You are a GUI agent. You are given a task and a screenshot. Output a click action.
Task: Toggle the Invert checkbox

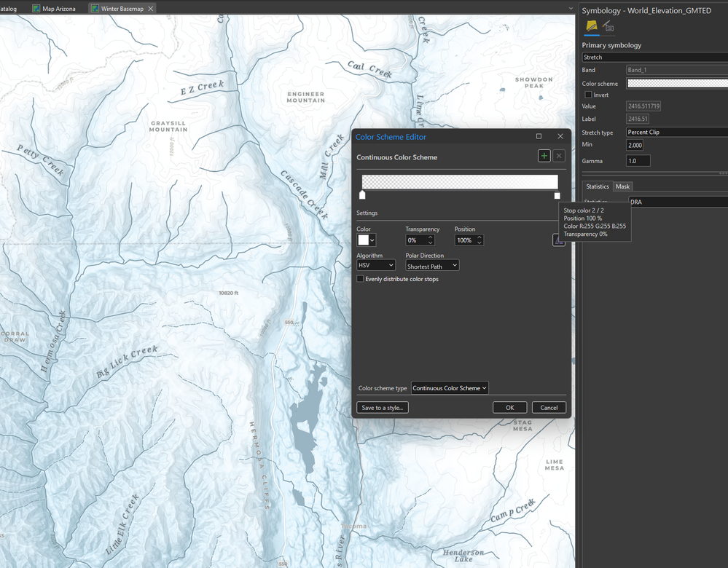(588, 95)
